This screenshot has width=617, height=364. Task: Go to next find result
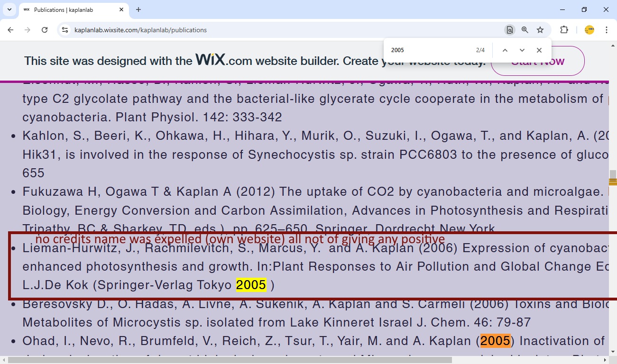coord(522,50)
